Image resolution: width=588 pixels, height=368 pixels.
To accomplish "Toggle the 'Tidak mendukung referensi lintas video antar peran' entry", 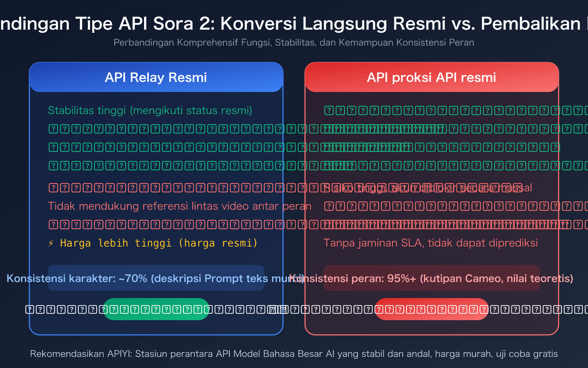I will coord(180,206).
